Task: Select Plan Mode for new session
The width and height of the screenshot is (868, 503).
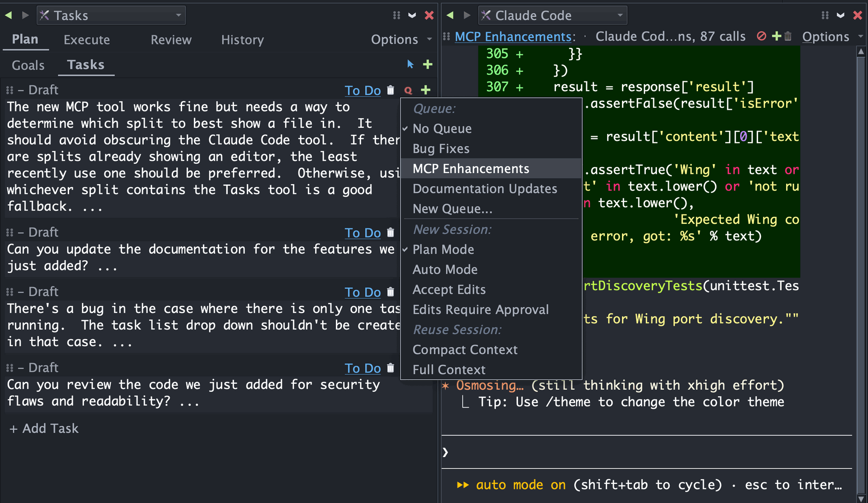Action: pyautogui.click(x=491, y=249)
